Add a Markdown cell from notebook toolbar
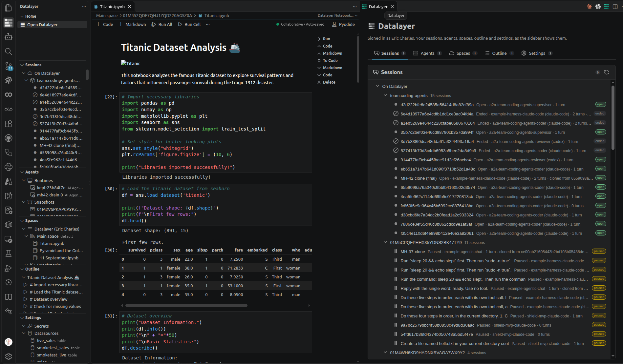Viewport: 623px width, 364px height. (x=132, y=24)
